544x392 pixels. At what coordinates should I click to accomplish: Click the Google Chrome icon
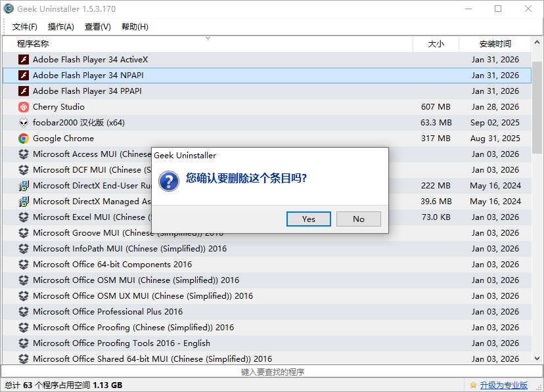(x=22, y=138)
